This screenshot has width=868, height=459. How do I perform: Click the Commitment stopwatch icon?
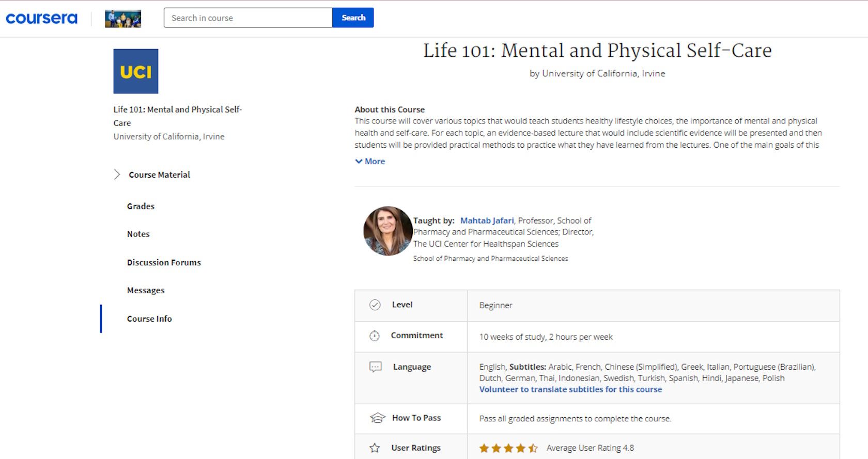click(375, 336)
